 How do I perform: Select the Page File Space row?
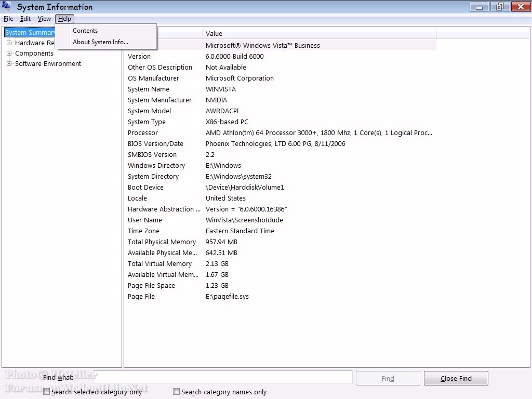[280, 285]
